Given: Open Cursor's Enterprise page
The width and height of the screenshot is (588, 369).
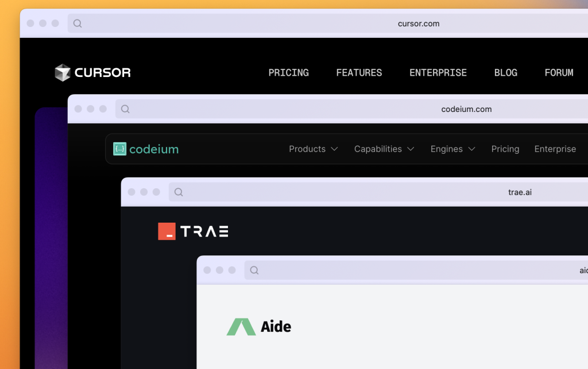Looking at the screenshot, I should pyautogui.click(x=438, y=73).
